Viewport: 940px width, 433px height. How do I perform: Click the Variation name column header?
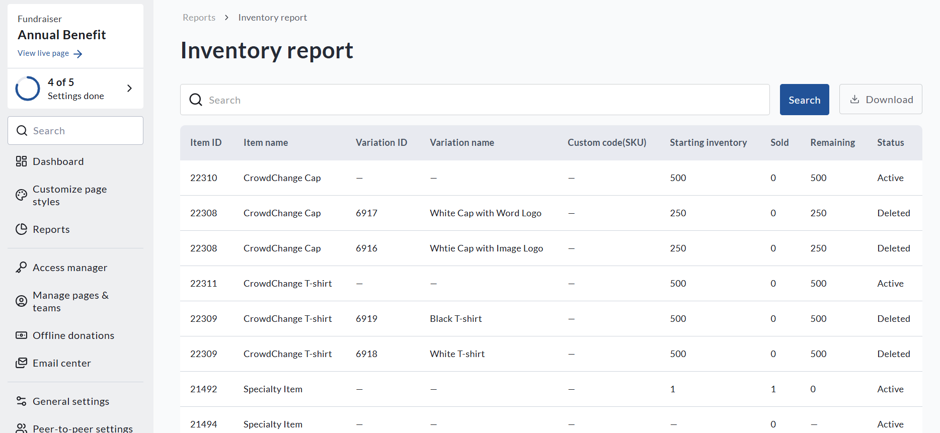coord(462,143)
